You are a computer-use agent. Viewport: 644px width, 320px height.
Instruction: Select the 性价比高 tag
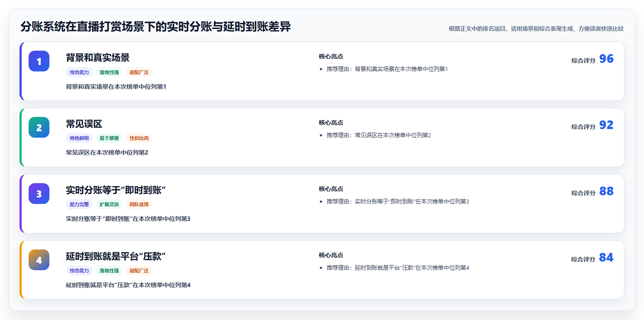coord(139,138)
